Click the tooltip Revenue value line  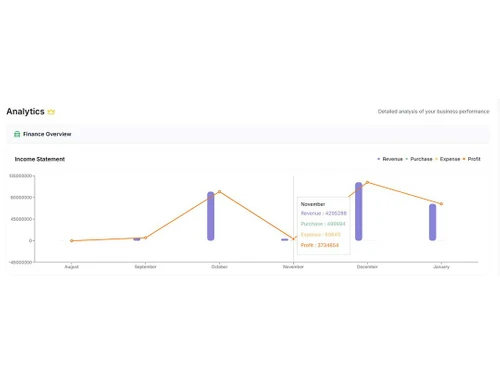(323, 213)
